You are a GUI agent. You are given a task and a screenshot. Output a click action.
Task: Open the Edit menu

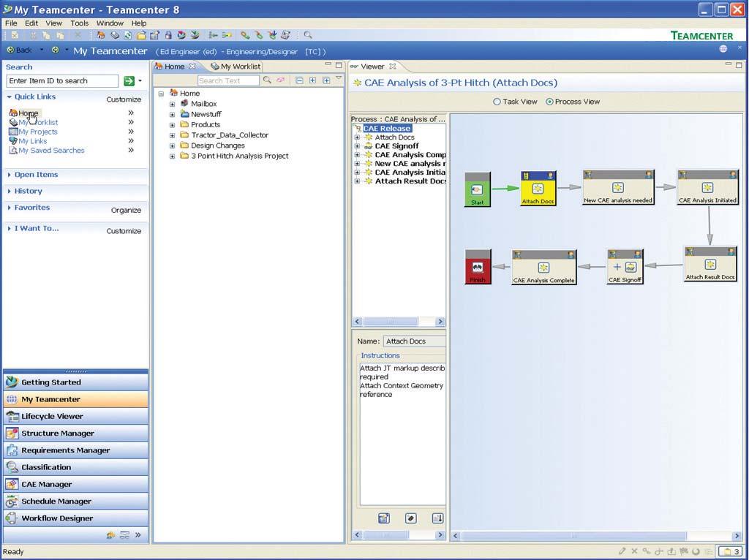click(31, 23)
